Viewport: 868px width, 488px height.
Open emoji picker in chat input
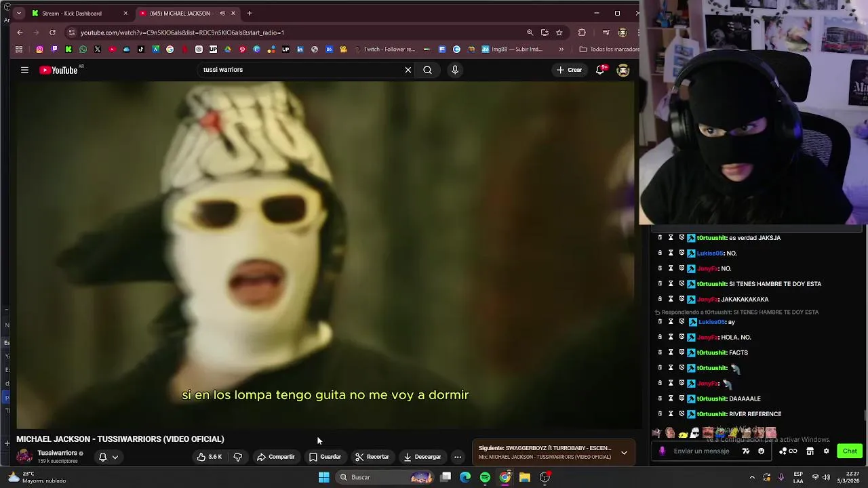[761, 451]
